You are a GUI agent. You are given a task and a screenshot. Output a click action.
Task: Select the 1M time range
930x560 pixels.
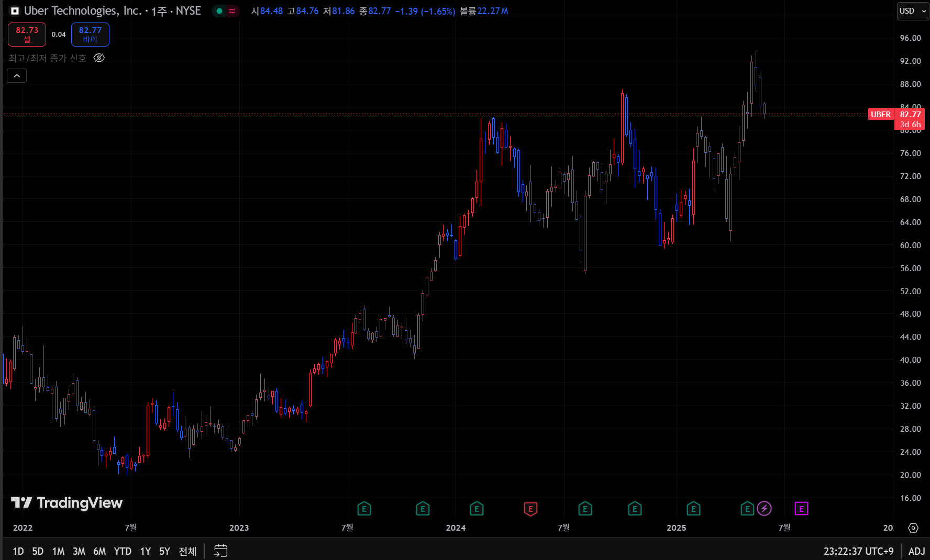click(x=58, y=551)
